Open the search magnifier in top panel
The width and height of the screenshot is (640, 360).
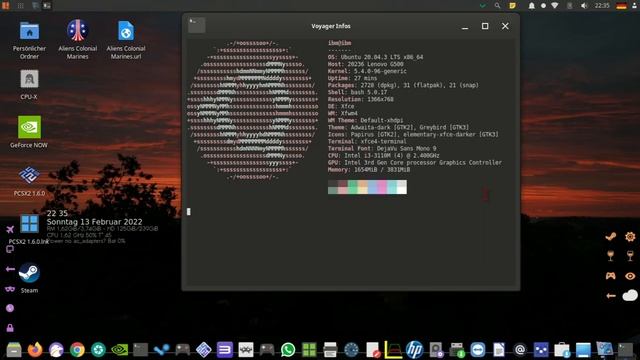[497, 6]
